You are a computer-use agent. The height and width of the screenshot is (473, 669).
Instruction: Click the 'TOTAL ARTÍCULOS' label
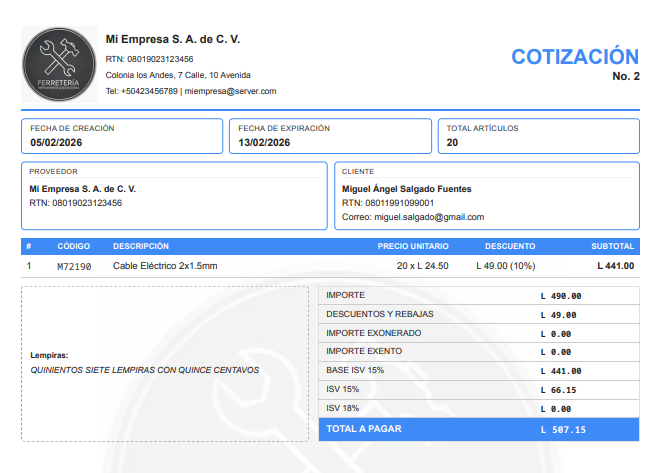pos(482,128)
